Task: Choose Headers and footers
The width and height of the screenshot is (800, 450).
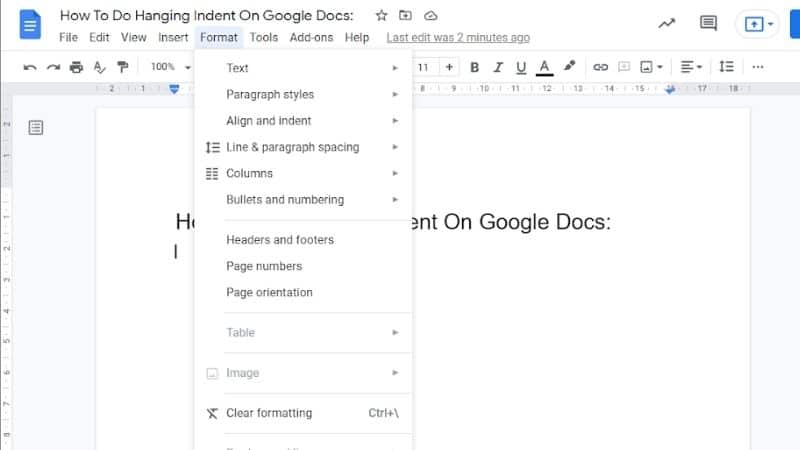Action: pyautogui.click(x=303, y=240)
